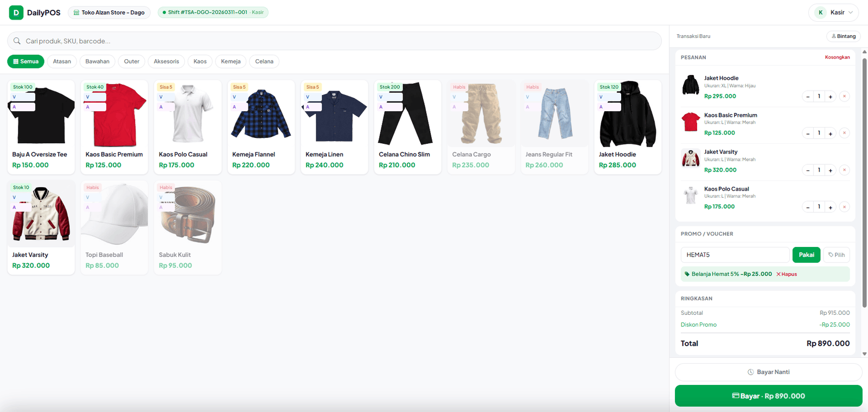Add Kaos Basic Premium product card
The height and width of the screenshot is (412, 868).
pyautogui.click(x=114, y=127)
